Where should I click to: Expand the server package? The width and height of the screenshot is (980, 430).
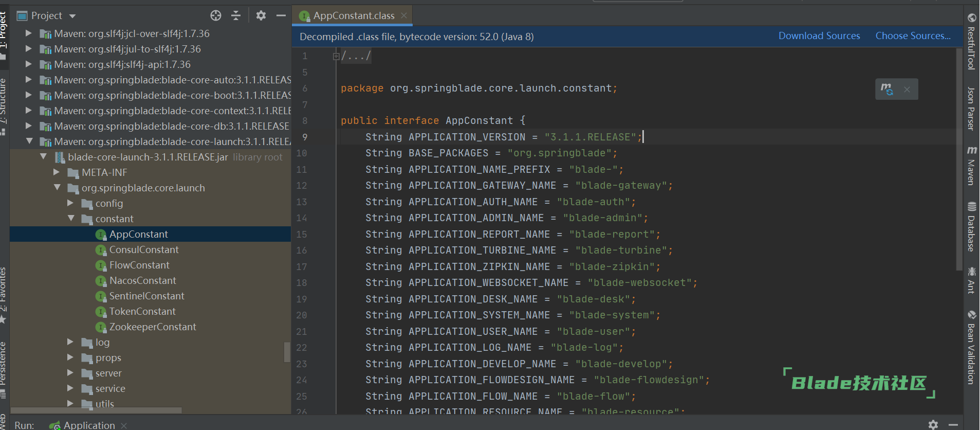click(70, 373)
